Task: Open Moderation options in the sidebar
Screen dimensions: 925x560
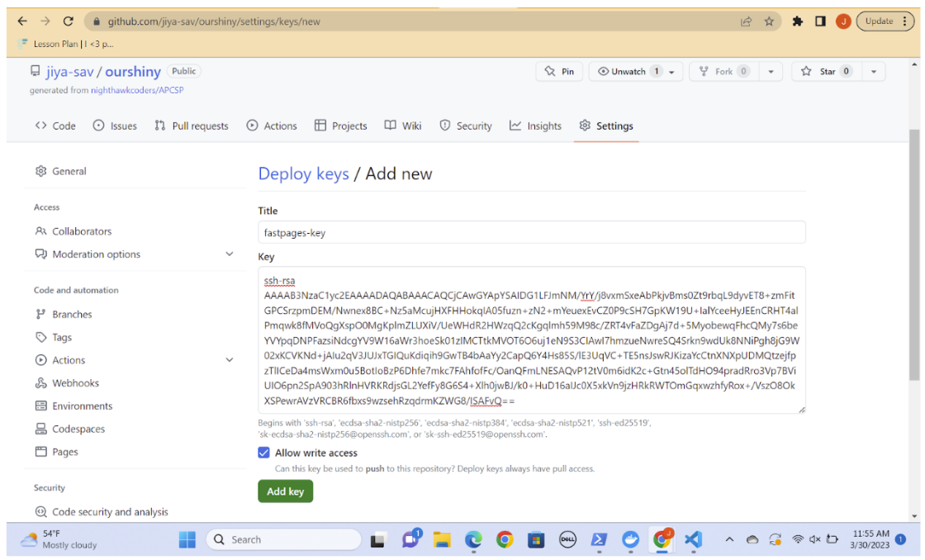Action: pyautogui.click(x=88, y=254)
